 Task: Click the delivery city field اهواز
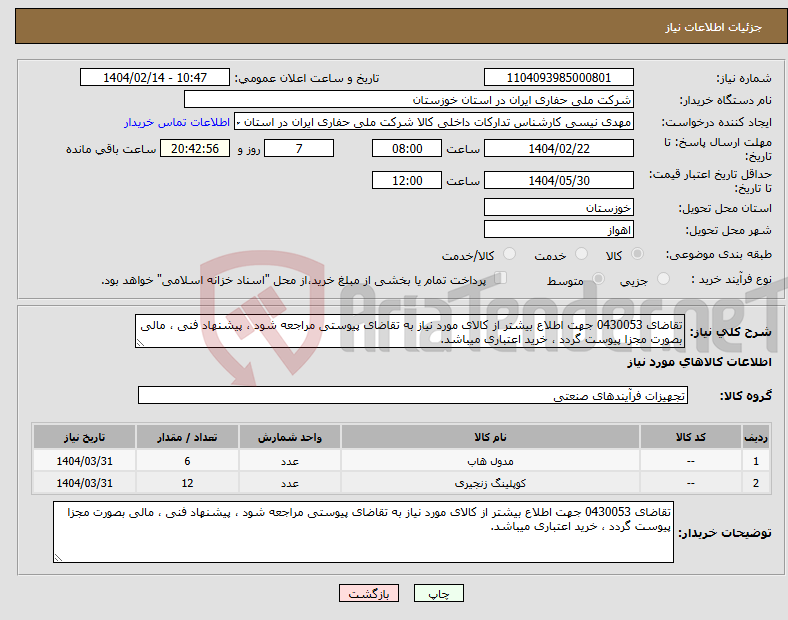coord(558,230)
